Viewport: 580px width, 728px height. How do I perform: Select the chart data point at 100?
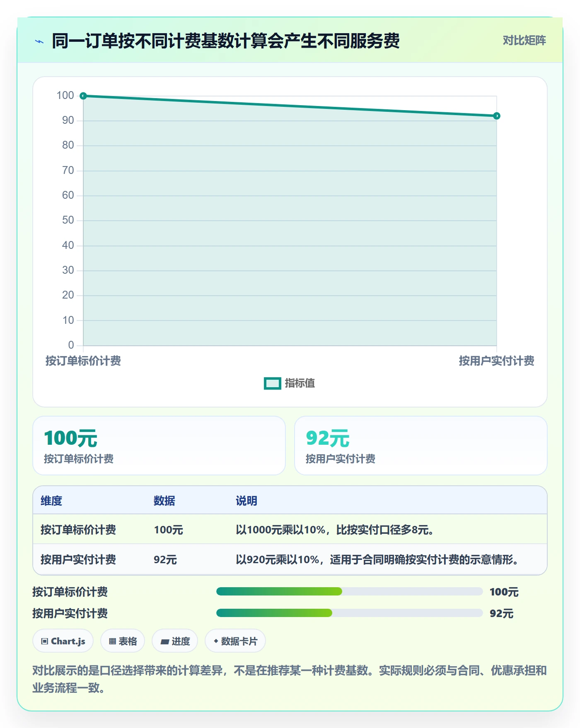pos(83,96)
